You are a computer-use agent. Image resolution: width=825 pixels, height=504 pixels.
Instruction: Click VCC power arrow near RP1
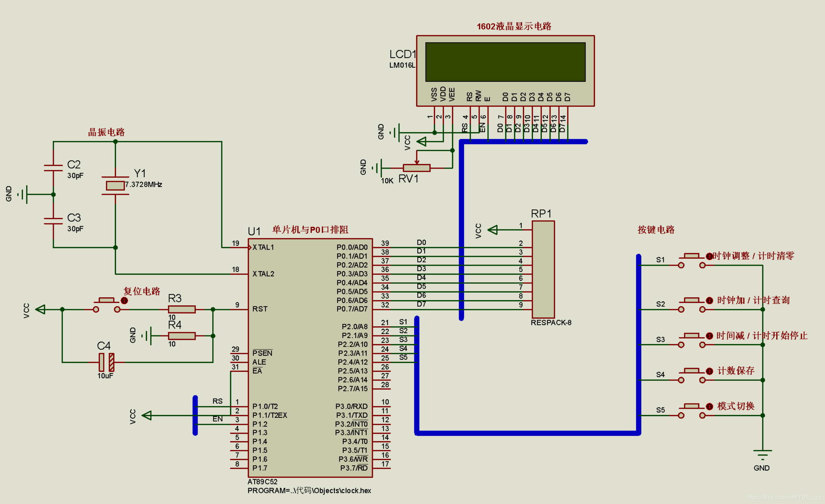[x=492, y=230]
